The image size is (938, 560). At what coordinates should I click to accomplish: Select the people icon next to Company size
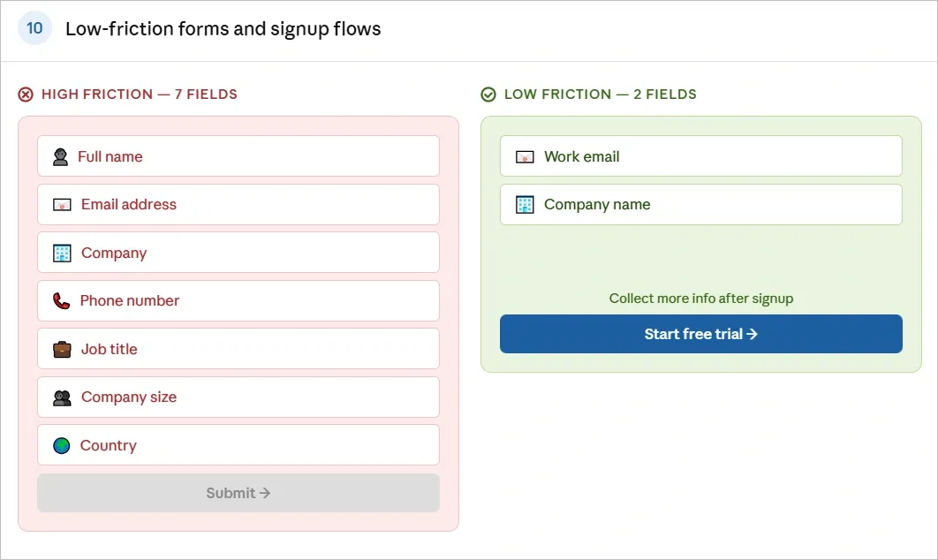60,397
